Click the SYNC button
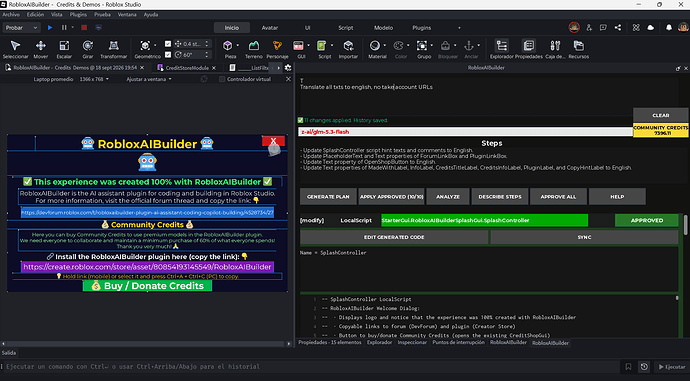 click(x=584, y=237)
